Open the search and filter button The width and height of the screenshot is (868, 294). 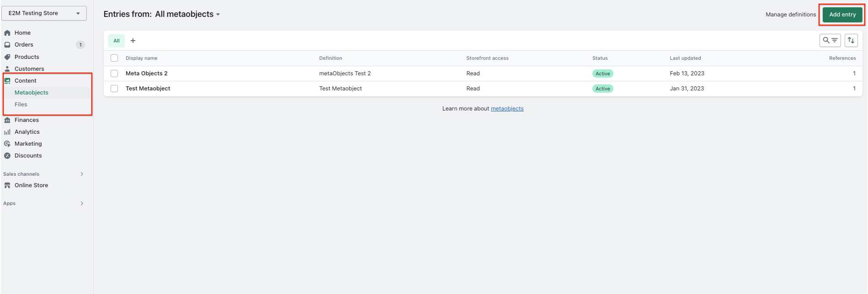coord(830,41)
